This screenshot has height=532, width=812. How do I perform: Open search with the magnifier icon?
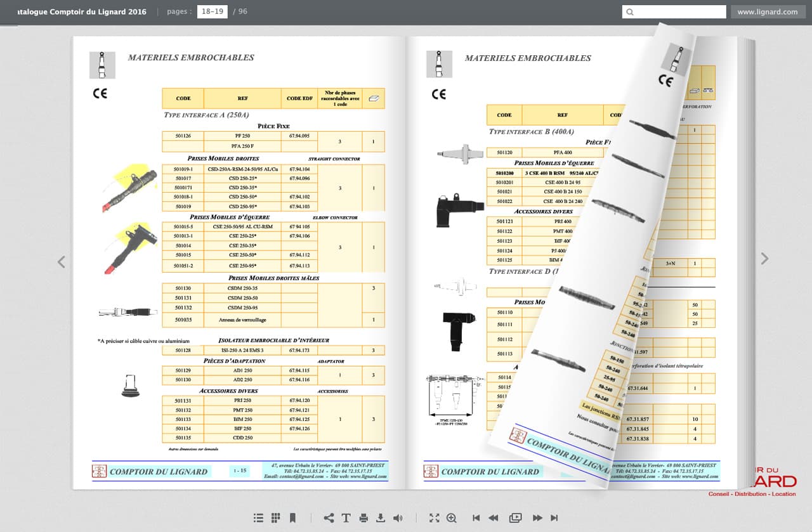point(629,11)
